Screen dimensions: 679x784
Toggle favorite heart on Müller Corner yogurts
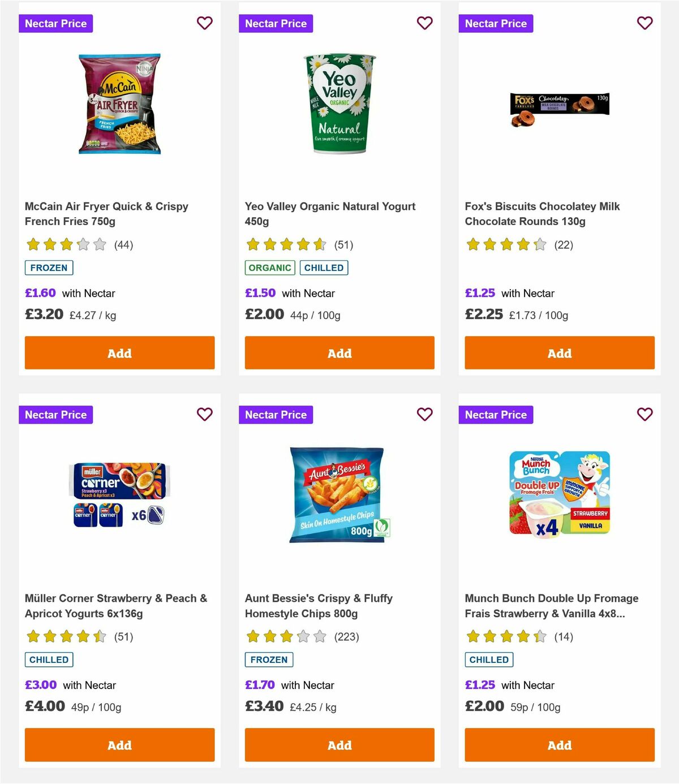tap(205, 415)
